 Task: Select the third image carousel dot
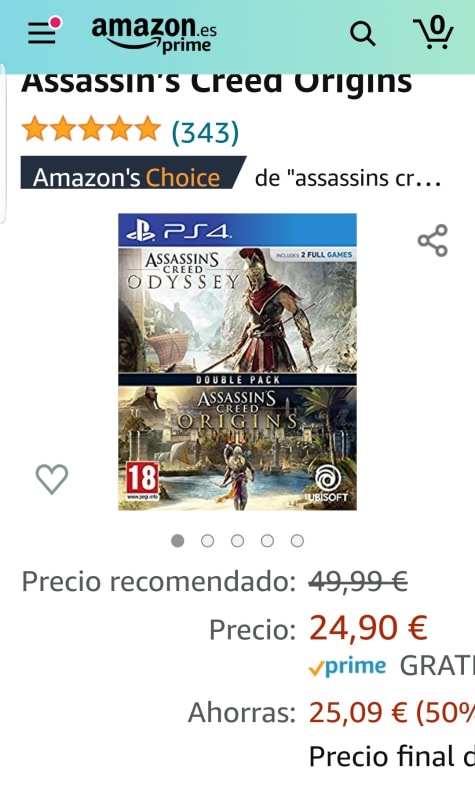pyautogui.click(x=237, y=541)
